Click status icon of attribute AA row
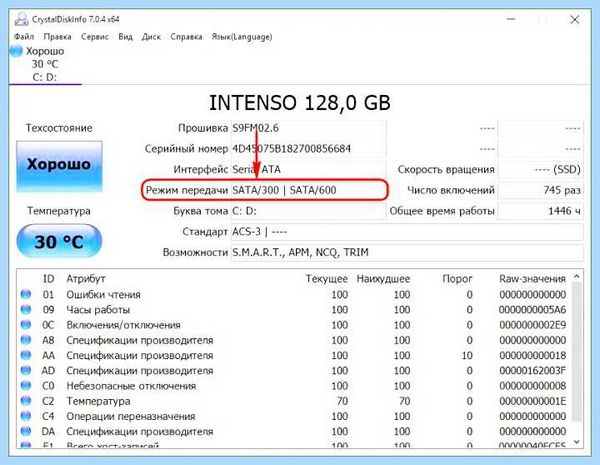Screen dimensions: 600x465 pos(26,355)
